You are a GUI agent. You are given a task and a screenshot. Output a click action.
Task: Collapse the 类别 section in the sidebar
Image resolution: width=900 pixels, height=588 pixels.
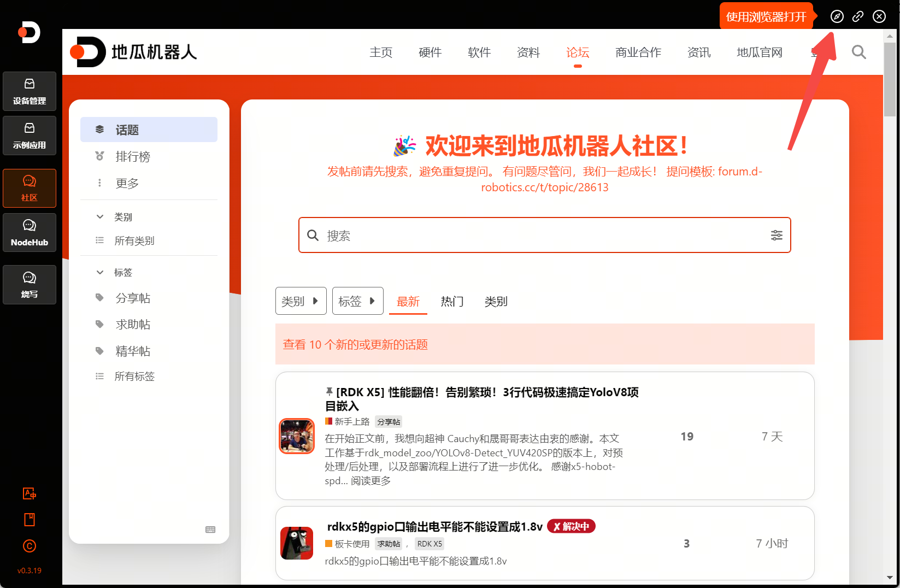99,216
